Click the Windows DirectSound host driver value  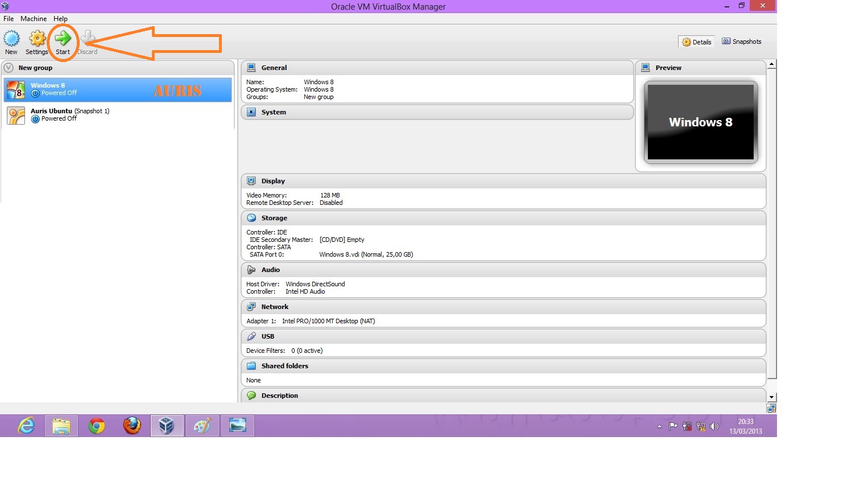(x=315, y=284)
